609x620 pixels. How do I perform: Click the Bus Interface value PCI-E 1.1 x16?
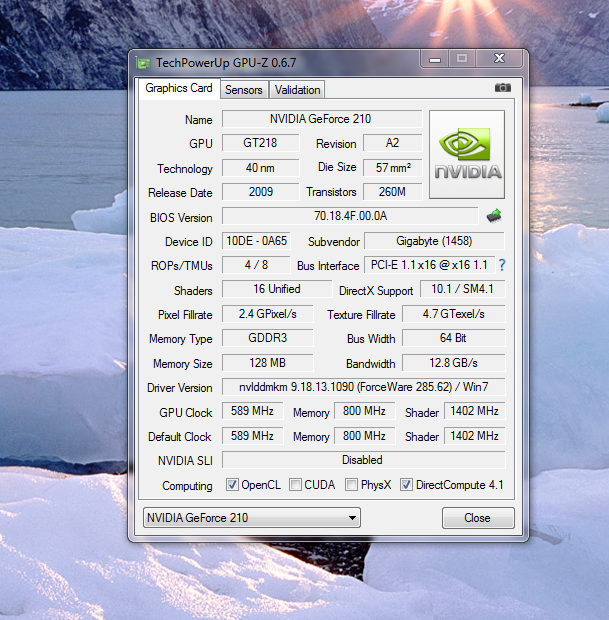(429, 265)
